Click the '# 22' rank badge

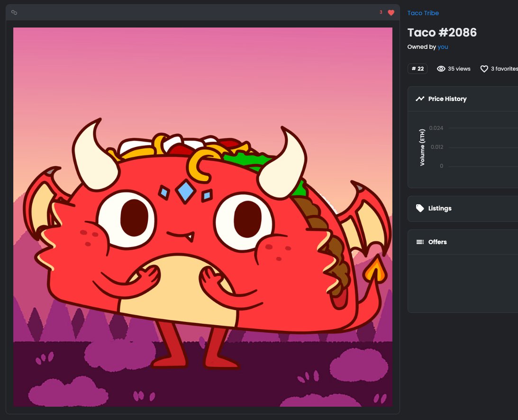(x=418, y=69)
